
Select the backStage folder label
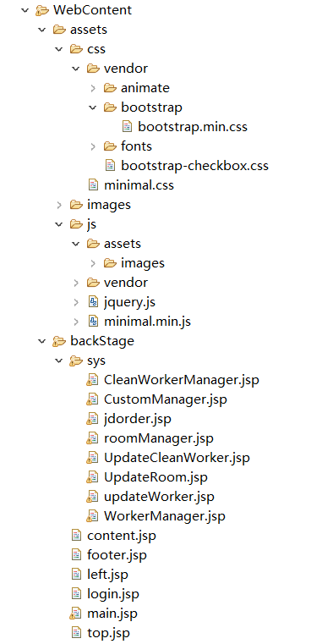(x=102, y=341)
